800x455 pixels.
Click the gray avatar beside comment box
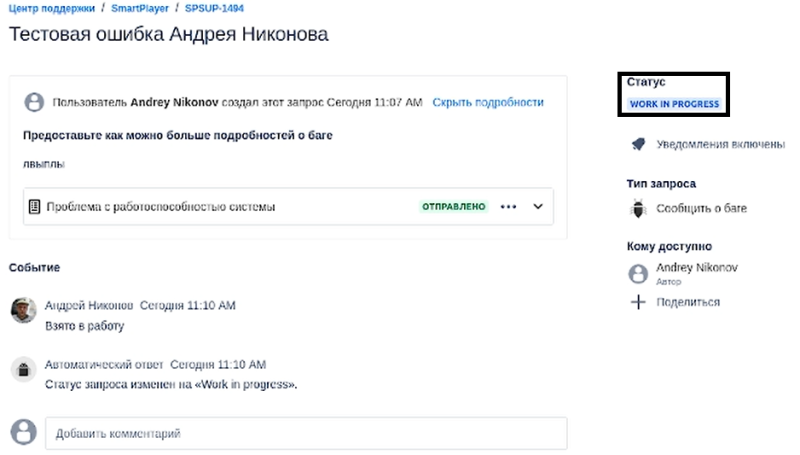23,432
